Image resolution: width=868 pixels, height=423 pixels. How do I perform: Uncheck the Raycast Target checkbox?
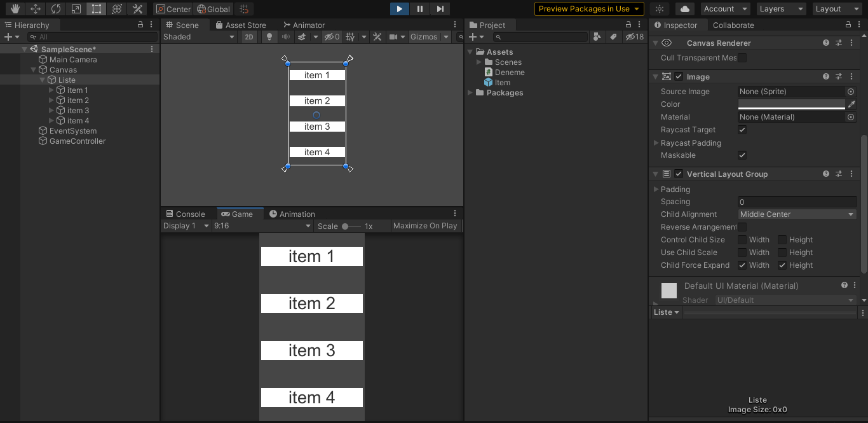pos(742,130)
